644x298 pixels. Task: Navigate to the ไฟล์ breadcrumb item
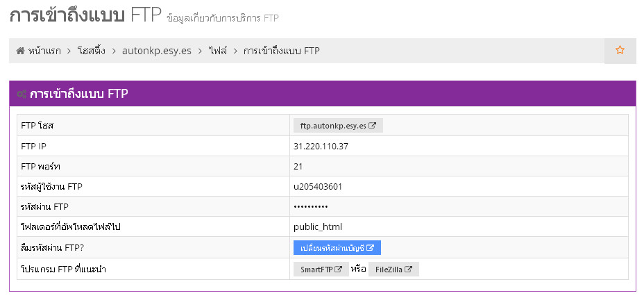pyautogui.click(x=217, y=51)
